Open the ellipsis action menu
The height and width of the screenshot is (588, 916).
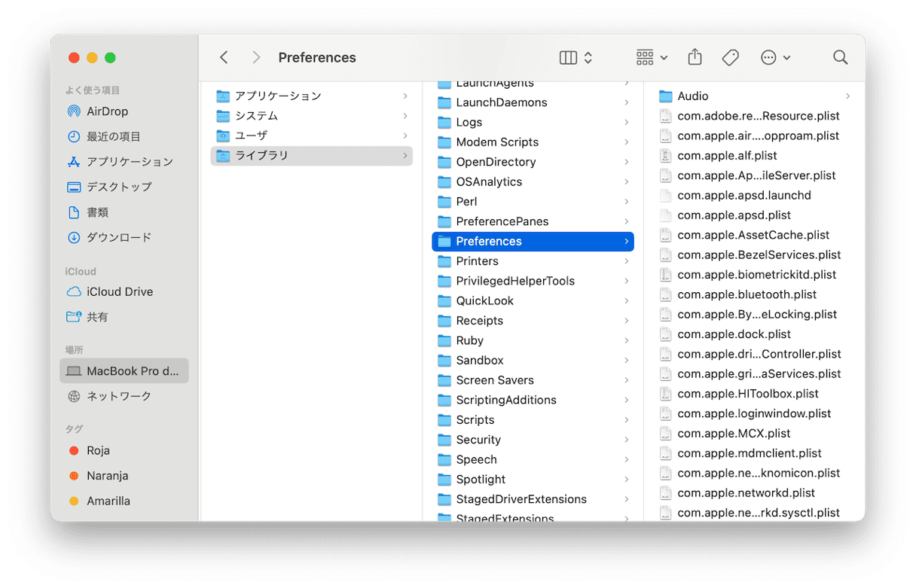[x=775, y=58]
